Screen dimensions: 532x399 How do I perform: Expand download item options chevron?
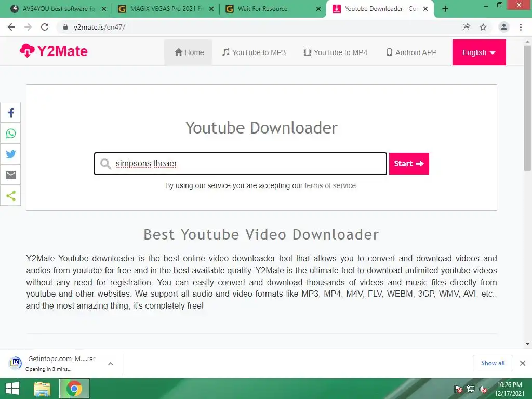coord(111,363)
